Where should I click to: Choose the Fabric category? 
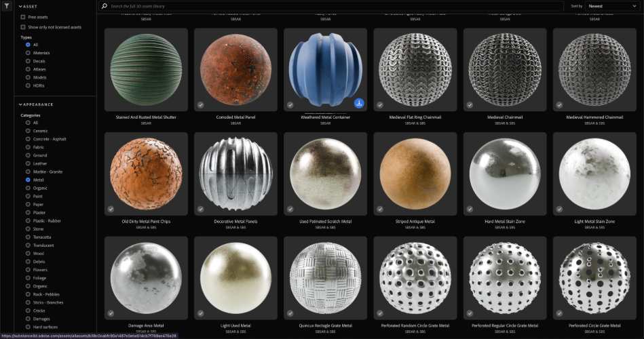pos(28,147)
